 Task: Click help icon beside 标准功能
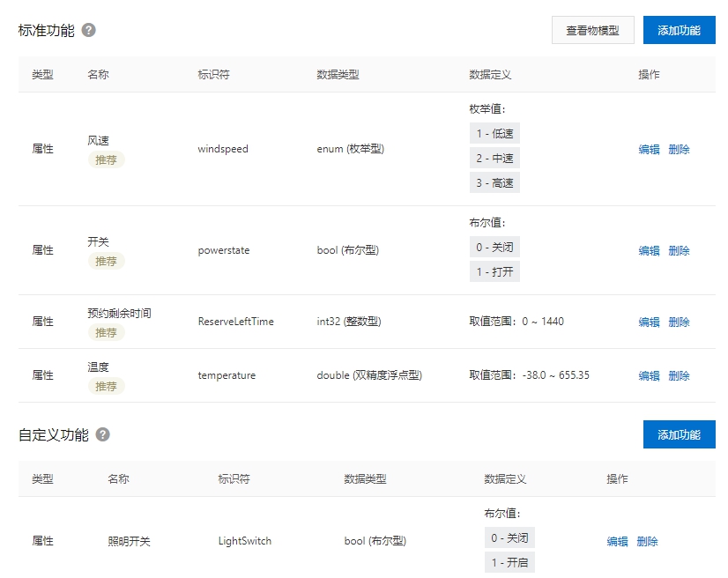[x=89, y=30]
